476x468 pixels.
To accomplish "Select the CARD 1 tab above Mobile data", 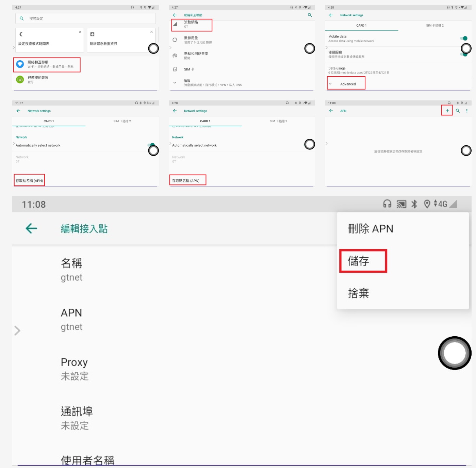I will (x=361, y=26).
